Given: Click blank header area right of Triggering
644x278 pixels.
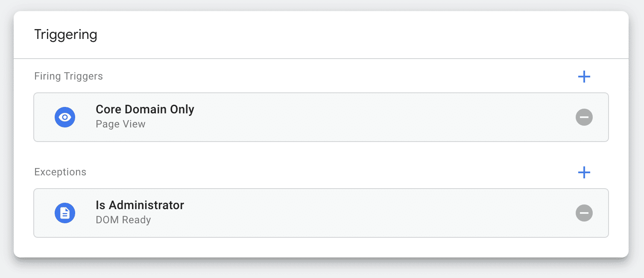Looking at the screenshot, I should pos(342,35).
